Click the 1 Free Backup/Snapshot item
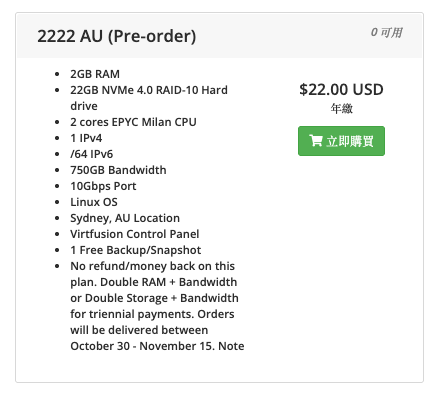440x397 pixels. (x=136, y=250)
